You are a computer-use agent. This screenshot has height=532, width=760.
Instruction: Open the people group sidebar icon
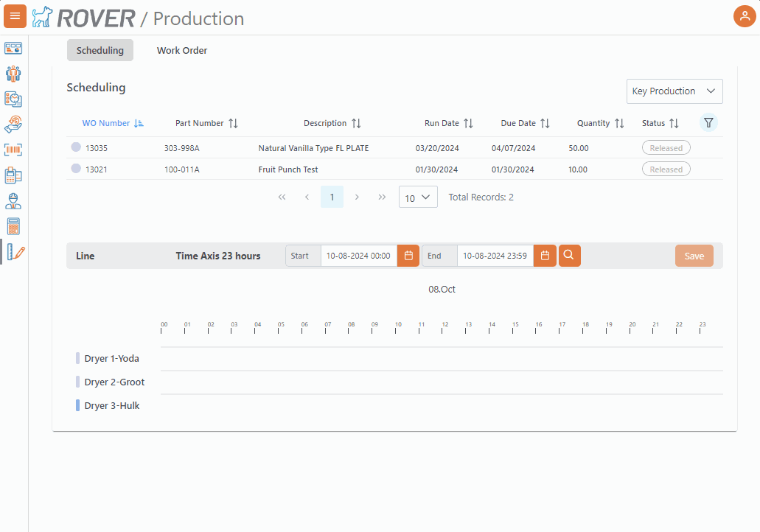(x=13, y=74)
